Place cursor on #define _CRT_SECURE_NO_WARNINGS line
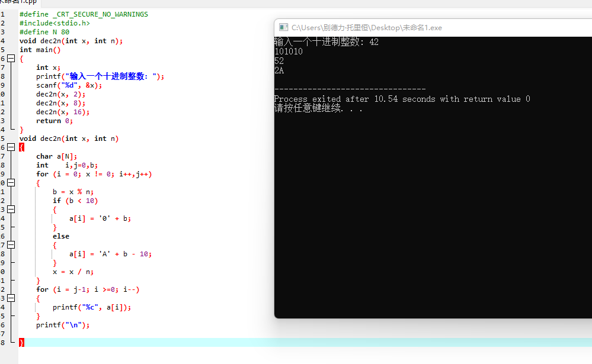 tap(84, 14)
